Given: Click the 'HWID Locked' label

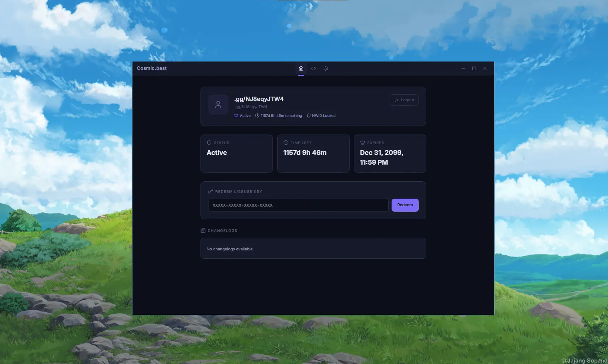Looking at the screenshot, I should (324, 116).
